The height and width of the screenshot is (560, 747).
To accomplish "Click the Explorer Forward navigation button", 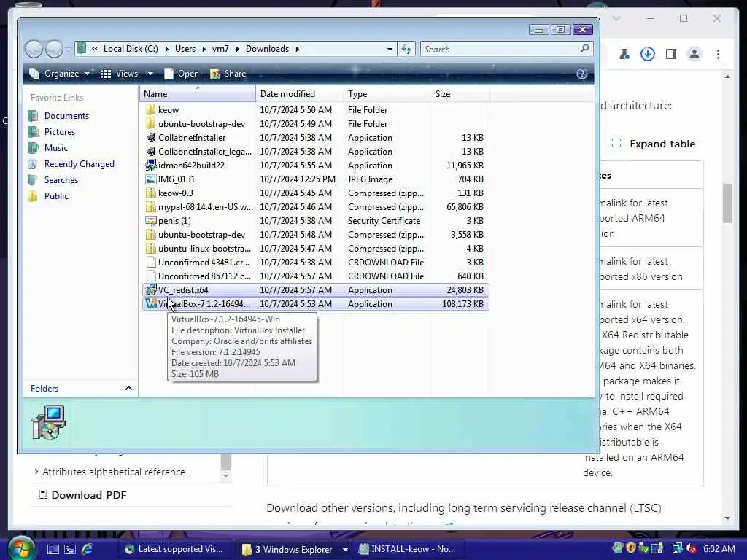I will pyautogui.click(x=54, y=49).
